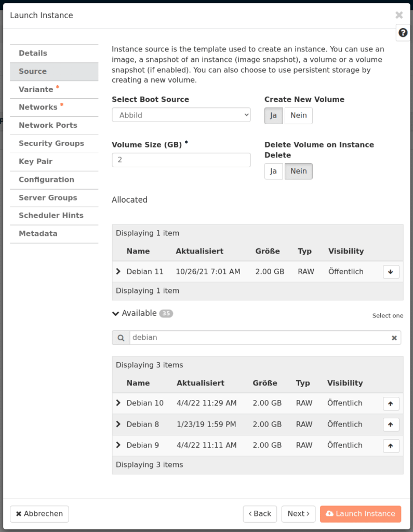The width and height of the screenshot is (413, 532).
Task: Expand the Debian 11 row details
Action: [x=118, y=272]
